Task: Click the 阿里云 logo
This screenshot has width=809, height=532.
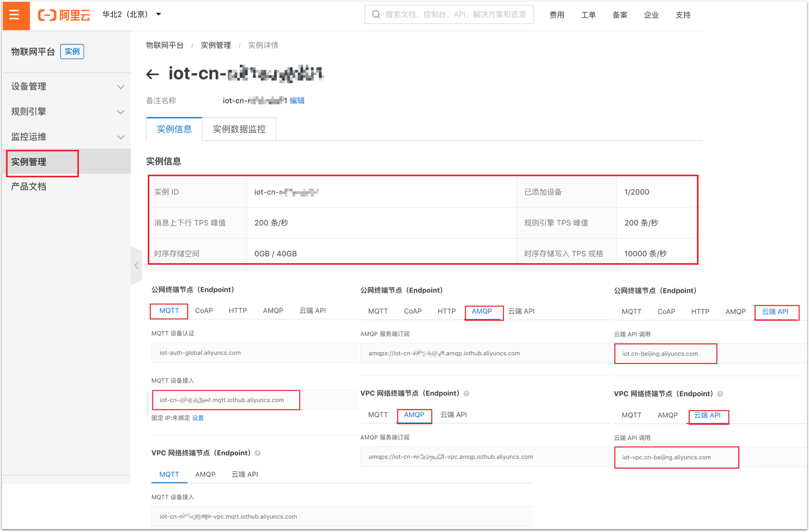Action: [64, 15]
